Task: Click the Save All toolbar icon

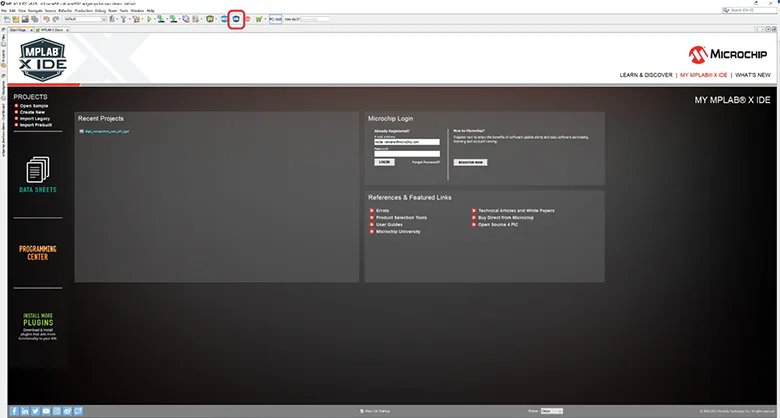Action: pos(34,19)
